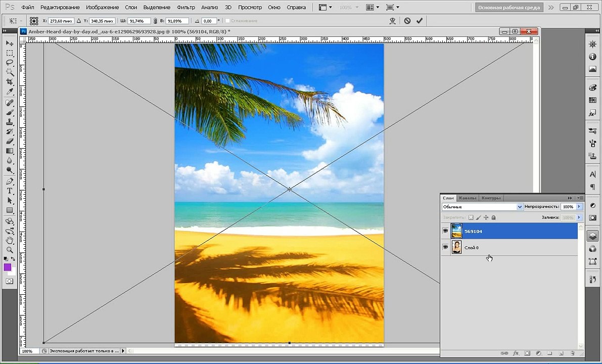Click the delete layer trash icon
The image size is (602, 364).
click(573, 353)
